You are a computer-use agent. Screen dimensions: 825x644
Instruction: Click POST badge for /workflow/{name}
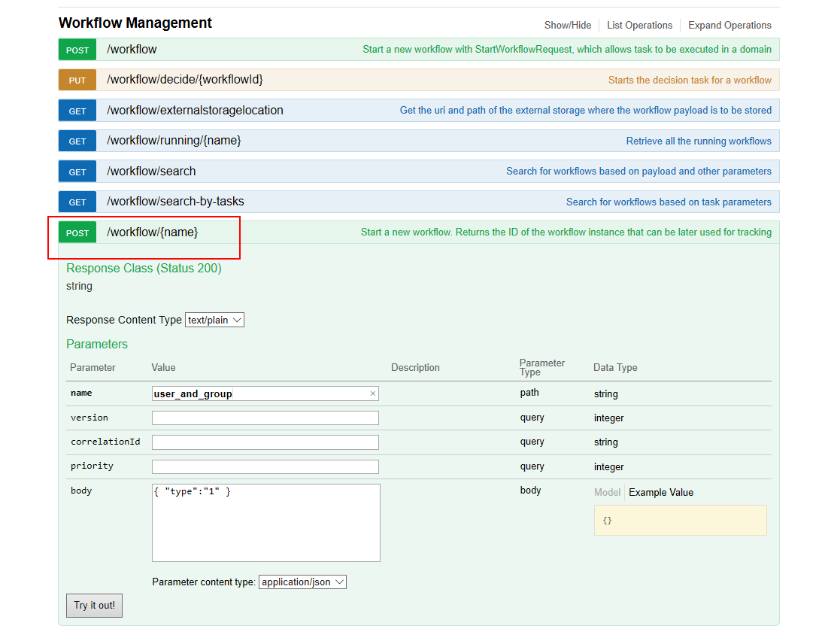point(77,232)
